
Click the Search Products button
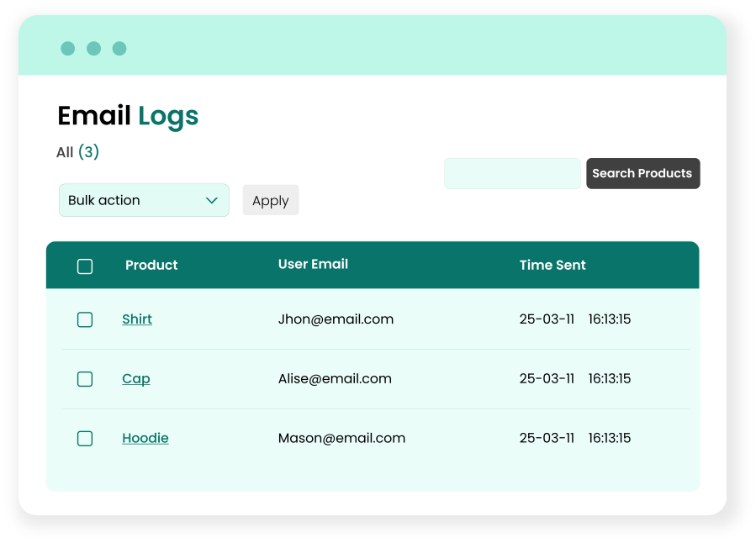point(642,173)
